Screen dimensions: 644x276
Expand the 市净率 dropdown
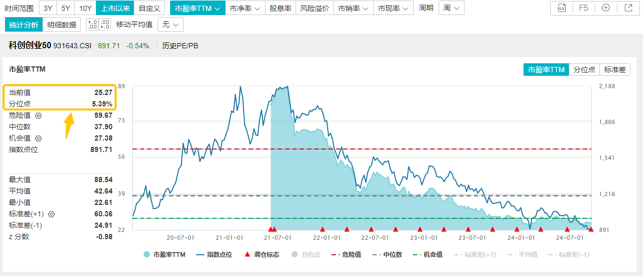tap(246, 8)
